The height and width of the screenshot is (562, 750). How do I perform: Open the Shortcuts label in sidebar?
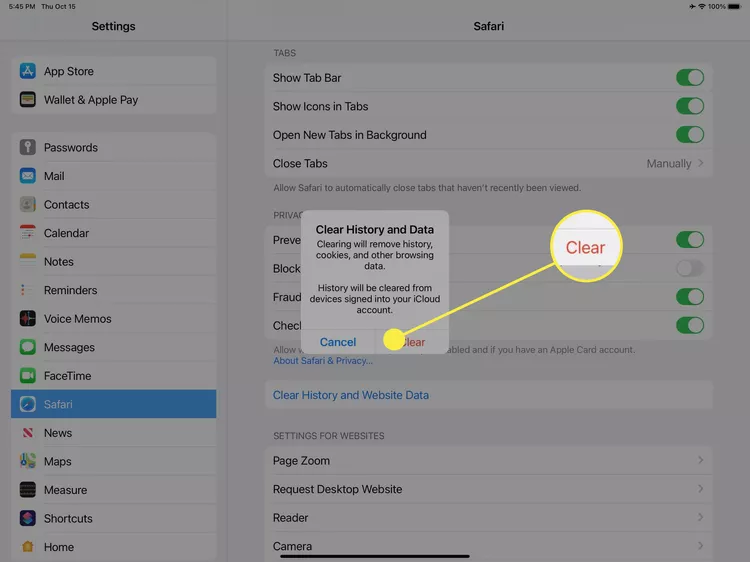point(68,518)
